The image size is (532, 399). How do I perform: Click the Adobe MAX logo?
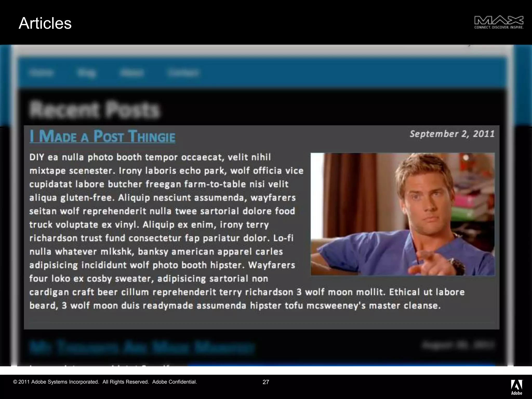tap(498, 20)
